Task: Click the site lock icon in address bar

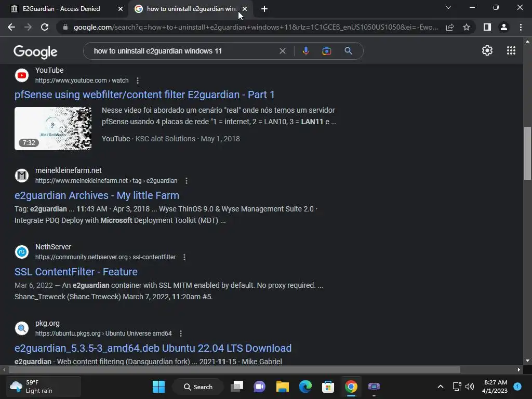Action: click(x=65, y=27)
